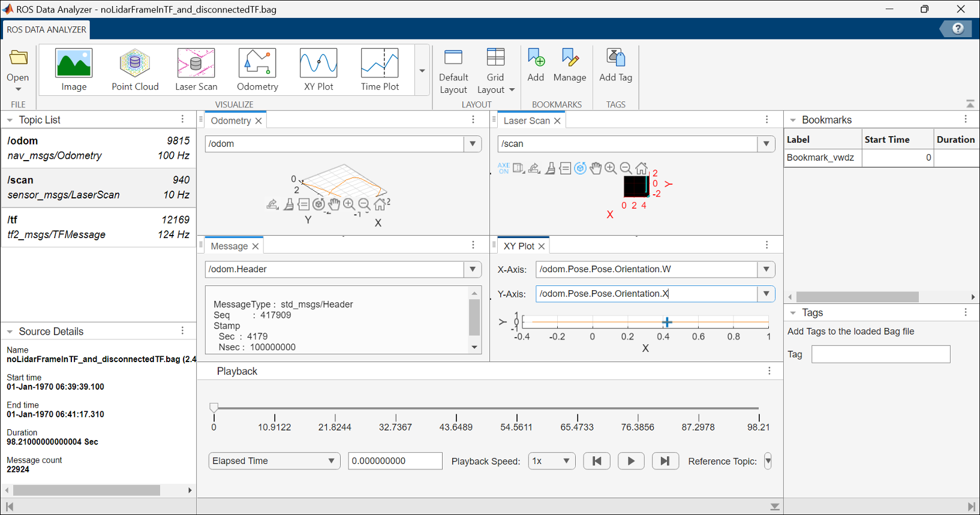
Task: Click the Bookmarks horizontal scrollbar
Action: coord(858,297)
